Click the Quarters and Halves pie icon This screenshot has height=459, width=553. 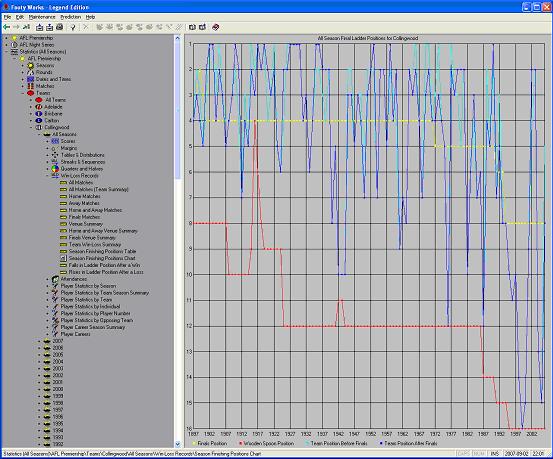click(x=55, y=169)
